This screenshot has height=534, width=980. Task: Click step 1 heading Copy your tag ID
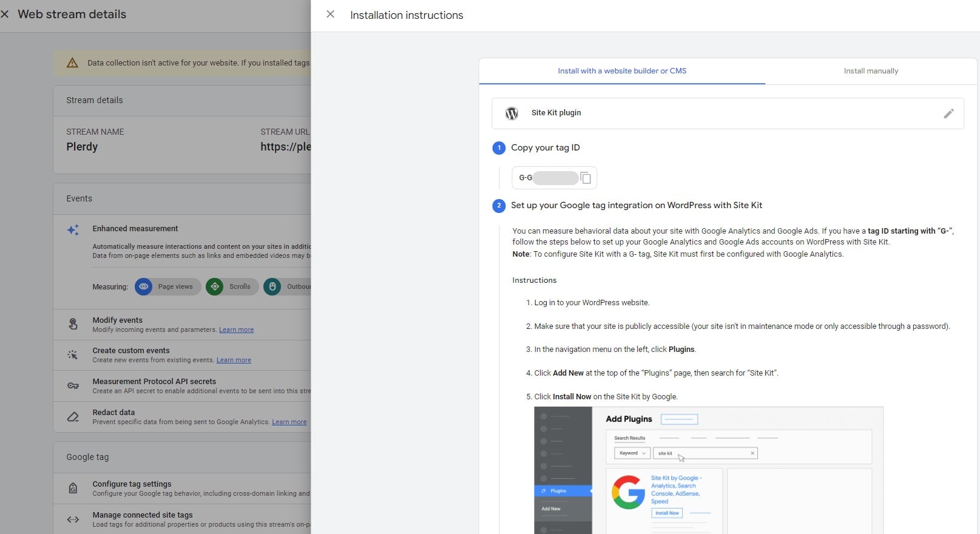(x=545, y=147)
